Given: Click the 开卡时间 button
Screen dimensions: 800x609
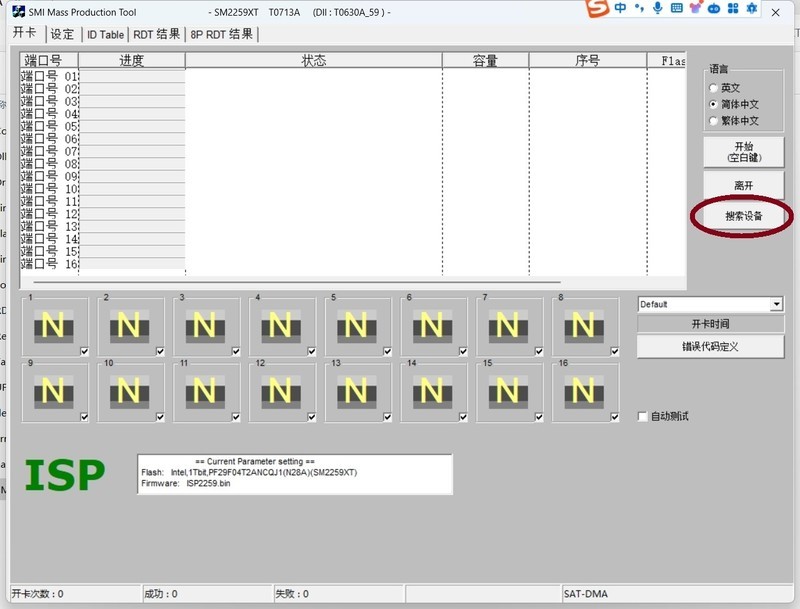Looking at the screenshot, I should pos(710,324).
